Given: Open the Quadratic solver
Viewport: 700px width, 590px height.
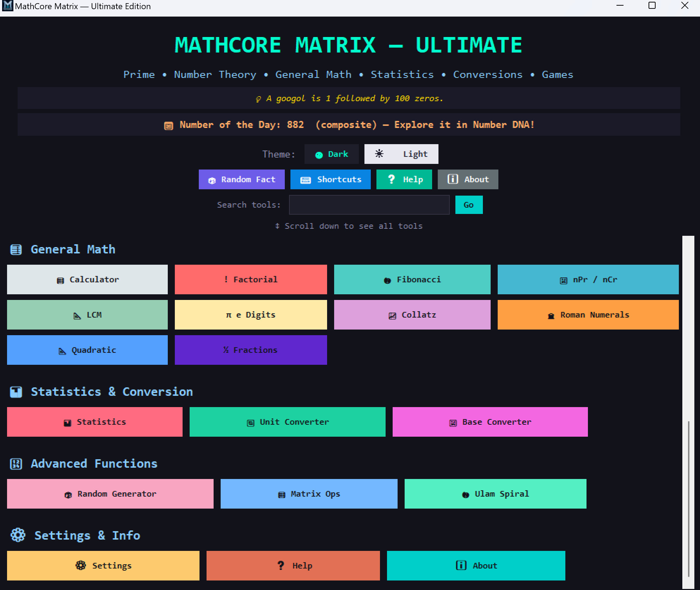Looking at the screenshot, I should [x=87, y=350].
